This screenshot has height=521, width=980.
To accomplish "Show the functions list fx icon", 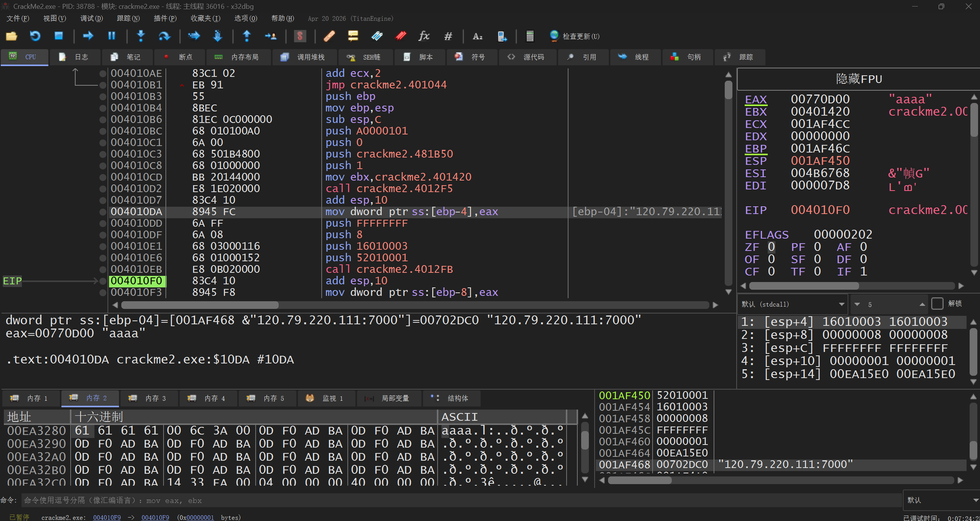I will [x=424, y=36].
